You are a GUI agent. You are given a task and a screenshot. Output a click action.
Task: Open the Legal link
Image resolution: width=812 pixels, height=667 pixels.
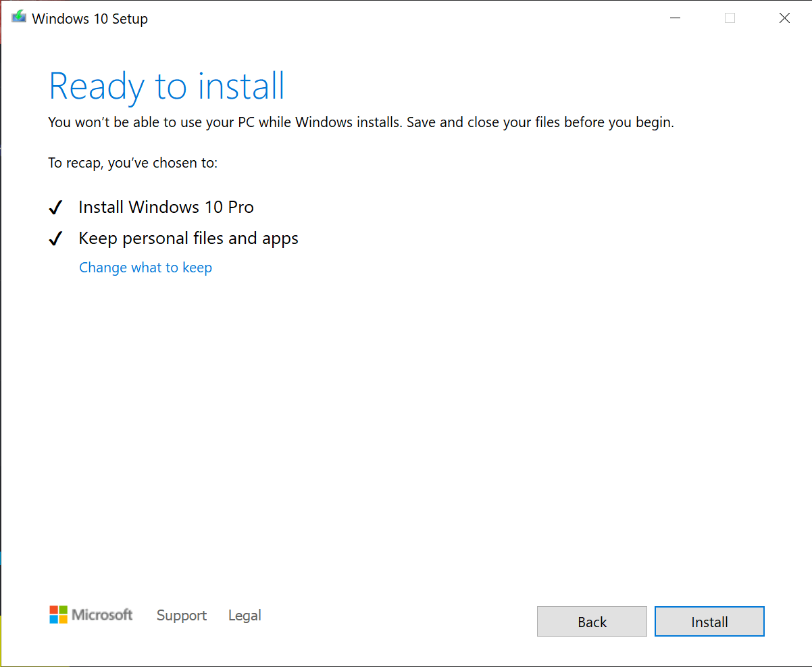(x=245, y=615)
